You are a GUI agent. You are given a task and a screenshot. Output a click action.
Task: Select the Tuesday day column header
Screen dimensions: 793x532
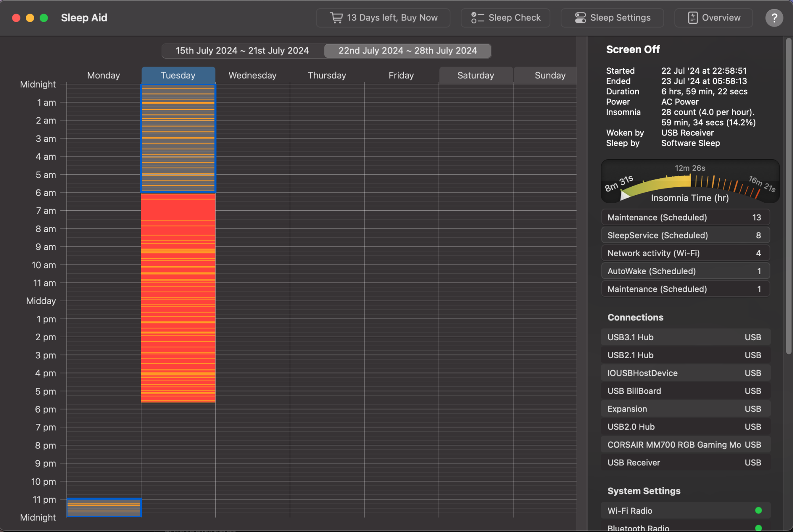[x=178, y=75]
